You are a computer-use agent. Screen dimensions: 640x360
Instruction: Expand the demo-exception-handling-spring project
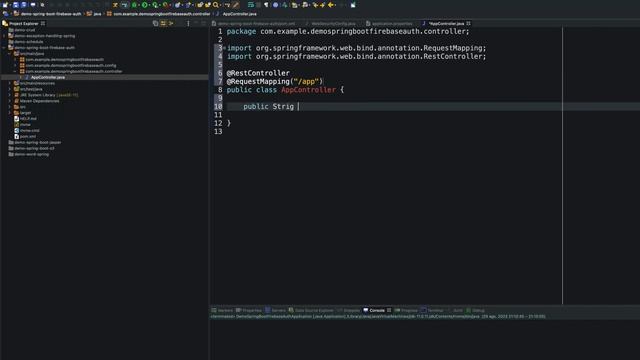[x=4, y=36]
